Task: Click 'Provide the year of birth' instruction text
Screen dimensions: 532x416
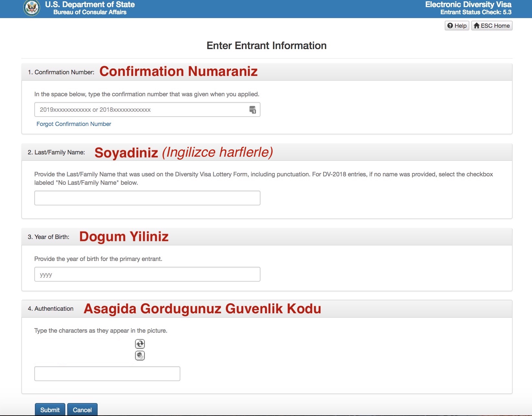Action: point(98,259)
